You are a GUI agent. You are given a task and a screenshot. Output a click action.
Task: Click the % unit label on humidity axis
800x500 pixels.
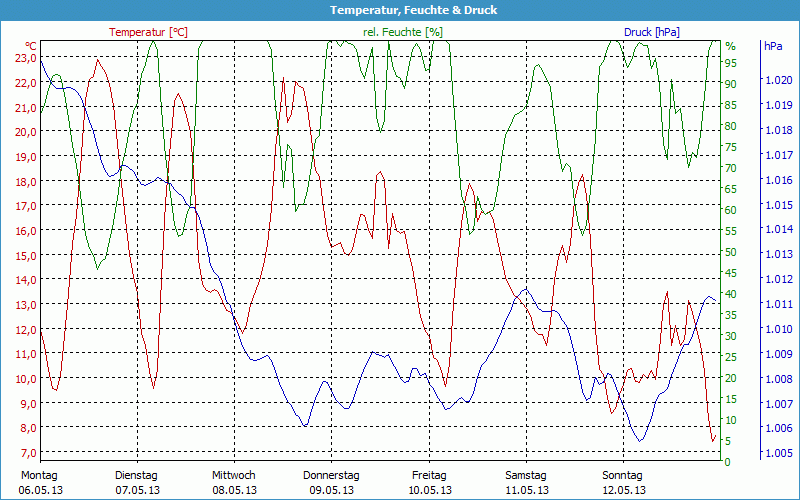click(x=731, y=46)
